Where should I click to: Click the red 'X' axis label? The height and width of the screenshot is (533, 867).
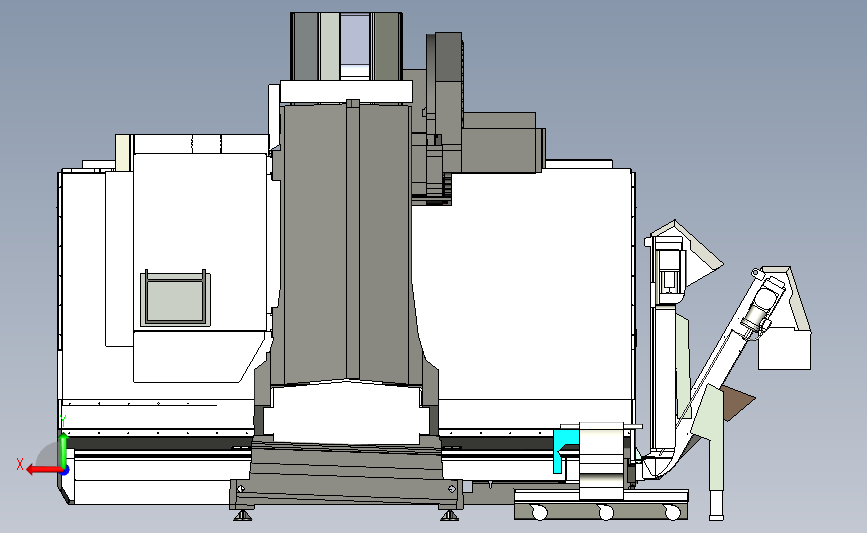tap(20, 464)
